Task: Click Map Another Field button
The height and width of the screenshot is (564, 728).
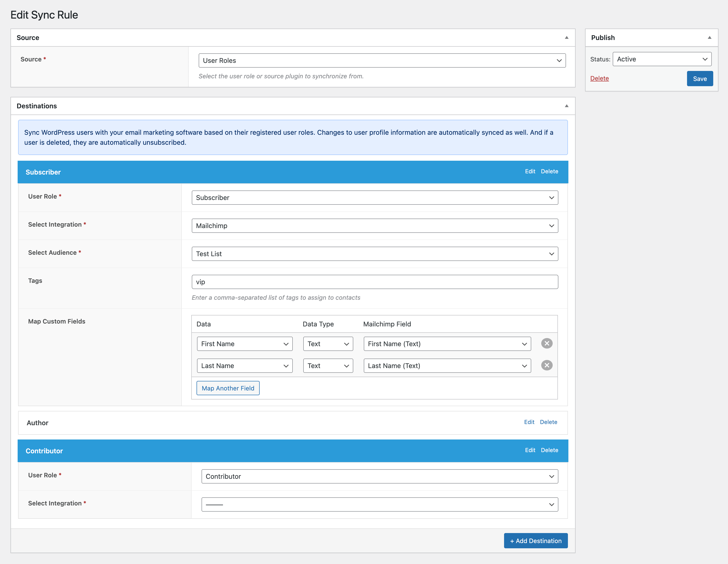Action: click(x=228, y=388)
